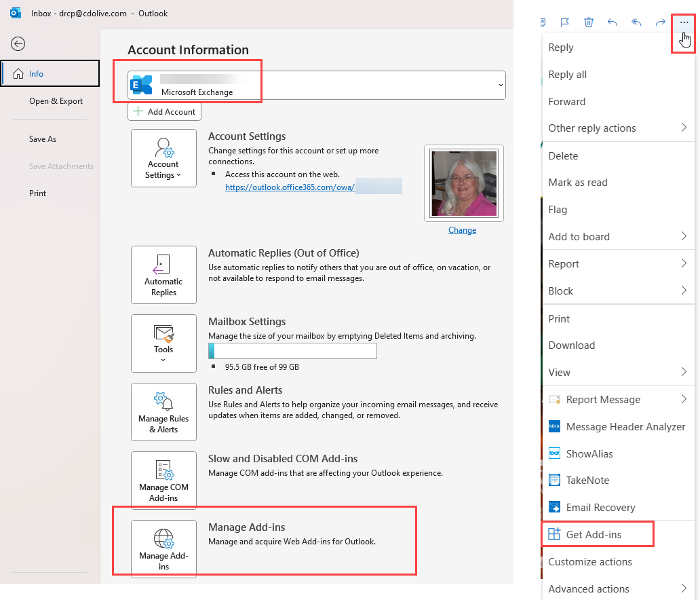Viewport: 700px width, 600px height.
Task: Click the plus icon on Add Account
Action: pyautogui.click(x=138, y=111)
